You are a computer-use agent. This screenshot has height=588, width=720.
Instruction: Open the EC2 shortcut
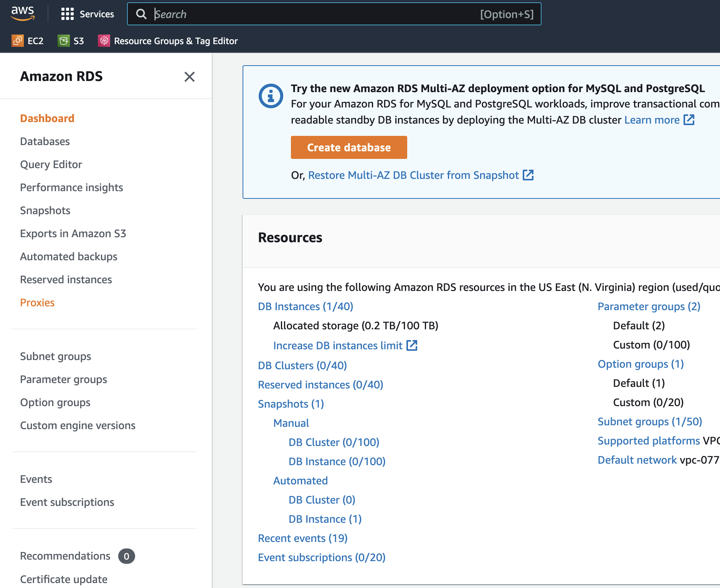(x=28, y=41)
